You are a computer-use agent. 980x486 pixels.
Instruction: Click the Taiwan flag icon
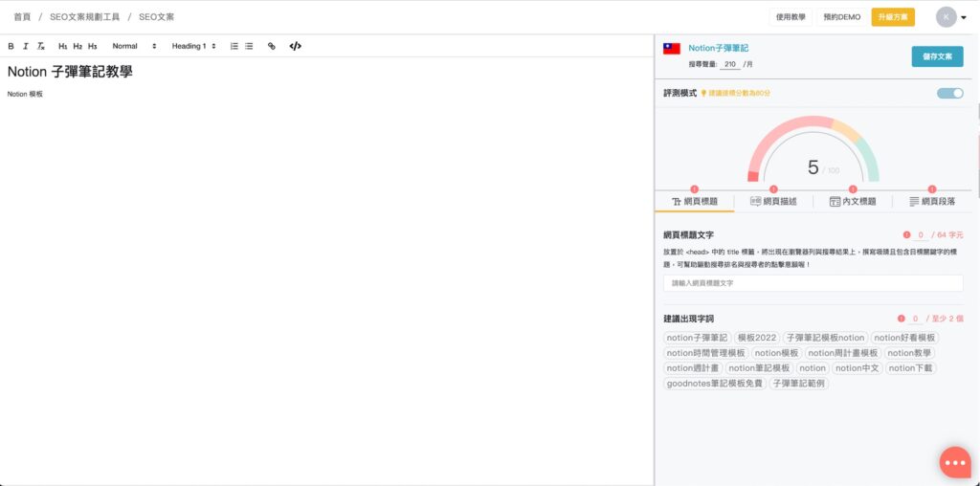[672, 48]
